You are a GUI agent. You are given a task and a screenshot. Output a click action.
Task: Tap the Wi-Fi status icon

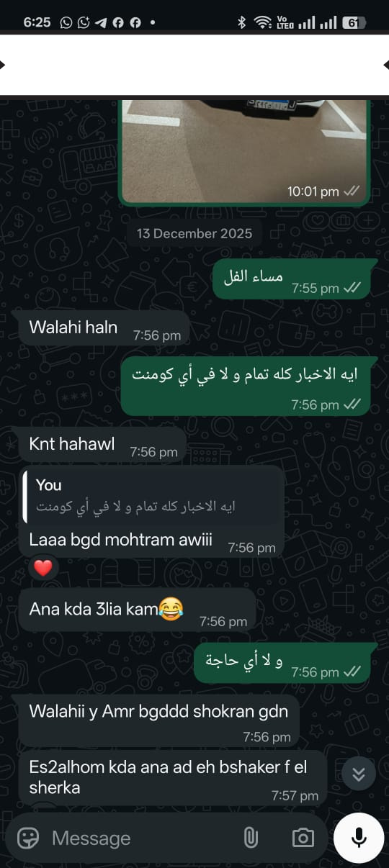coord(263,22)
